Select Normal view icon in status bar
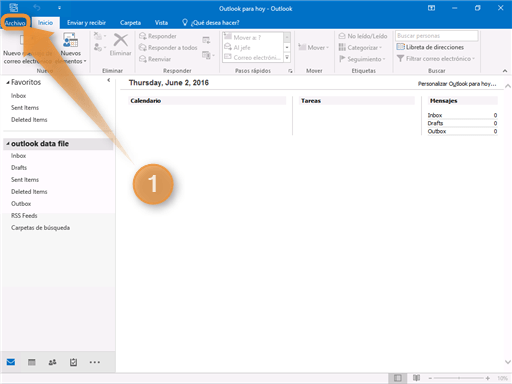Viewport: 512px width, 384px height. point(397,378)
